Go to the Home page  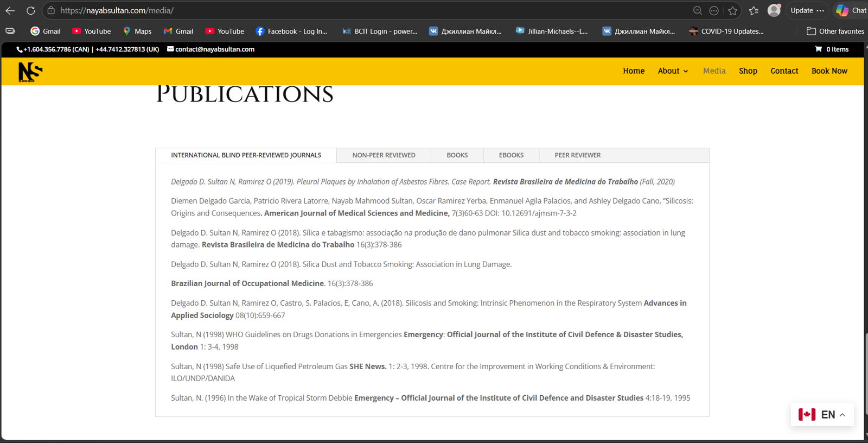pyautogui.click(x=634, y=71)
